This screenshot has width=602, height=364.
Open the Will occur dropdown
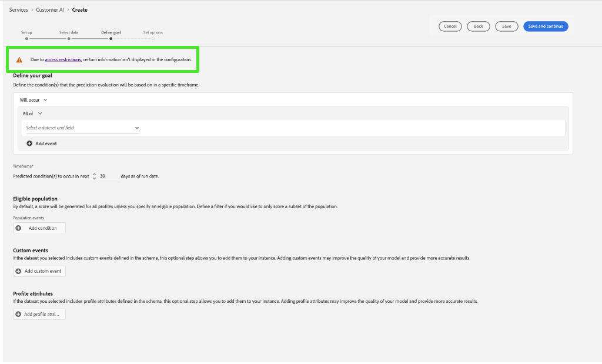pyautogui.click(x=34, y=100)
